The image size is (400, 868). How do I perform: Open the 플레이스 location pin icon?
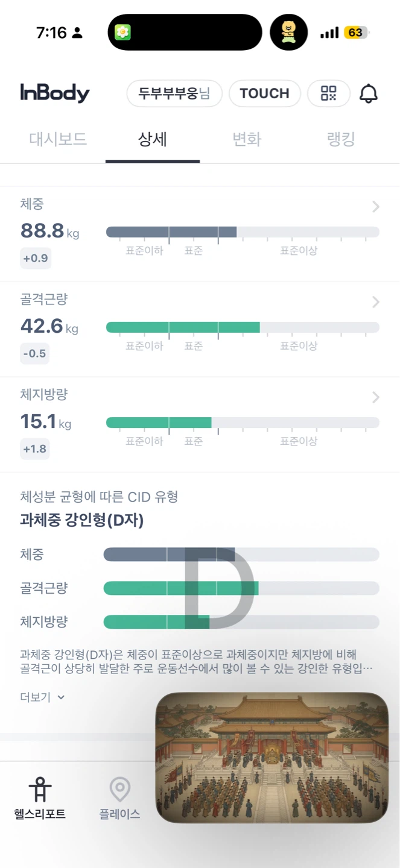coord(120,789)
